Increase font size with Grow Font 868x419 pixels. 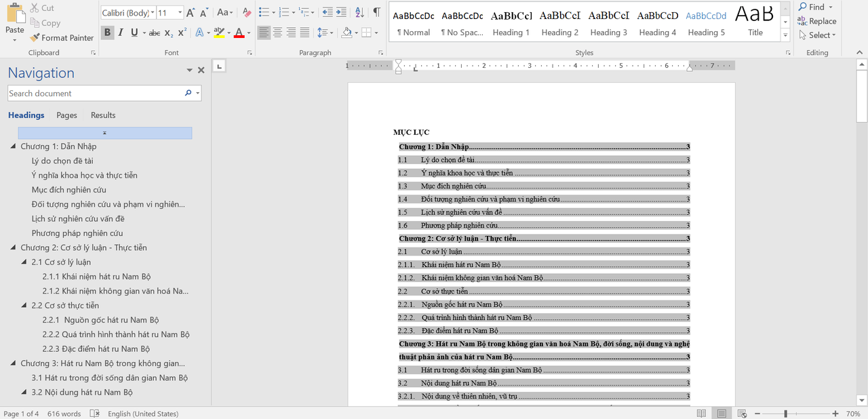point(191,13)
